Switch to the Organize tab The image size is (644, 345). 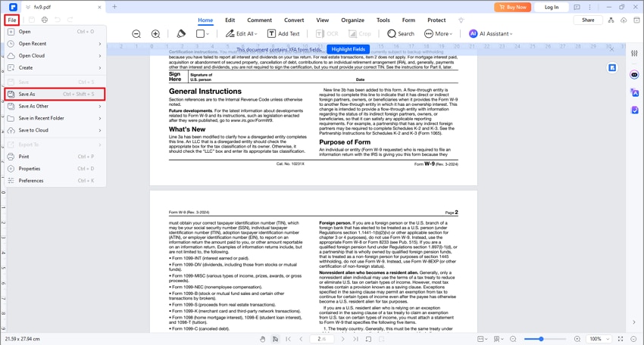click(353, 20)
